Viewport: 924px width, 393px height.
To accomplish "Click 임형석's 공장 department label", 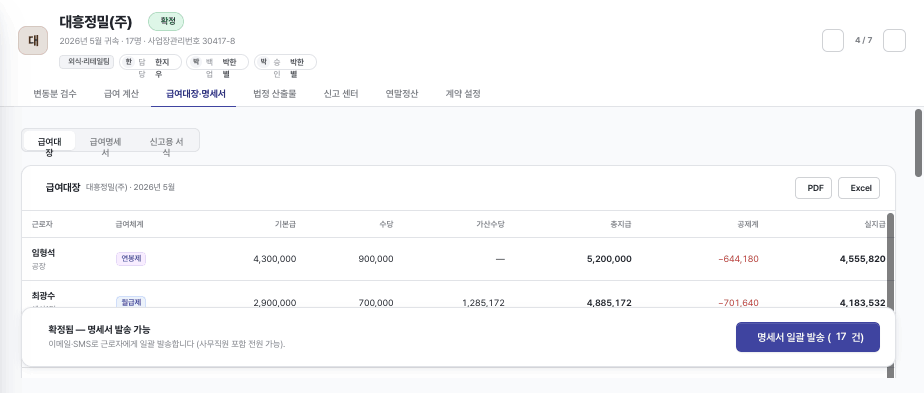I will (39, 266).
